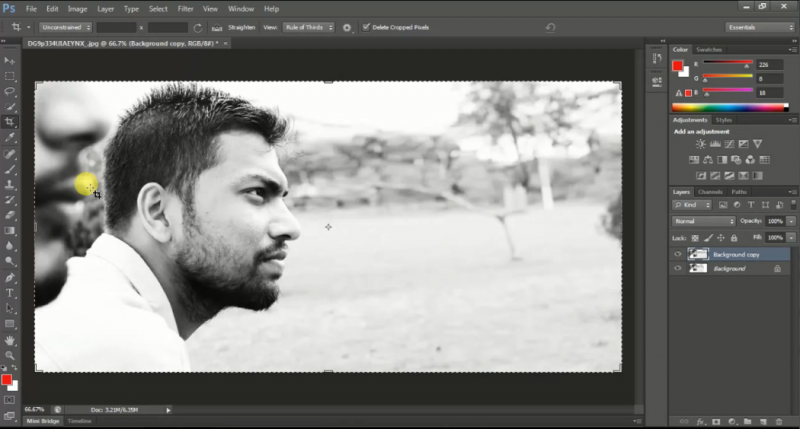This screenshot has width=800, height=429.
Task: Open crop options gear icon
Action: point(347,28)
